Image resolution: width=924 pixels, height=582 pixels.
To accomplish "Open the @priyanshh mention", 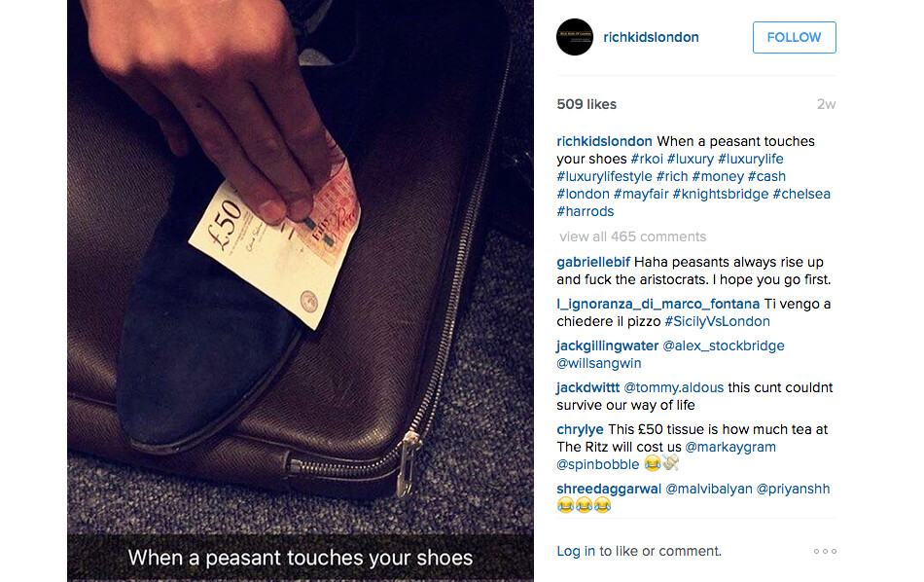I will click(x=793, y=489).
